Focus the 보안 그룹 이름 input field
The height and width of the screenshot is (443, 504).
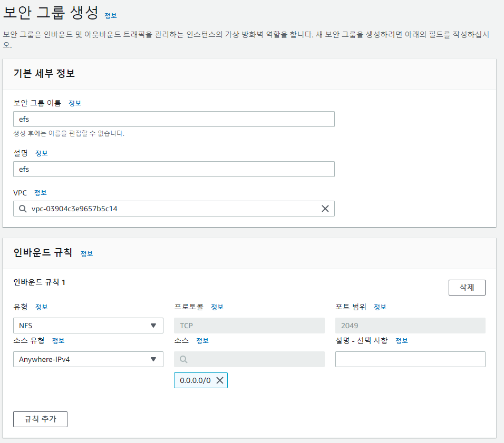pos(174,119)
